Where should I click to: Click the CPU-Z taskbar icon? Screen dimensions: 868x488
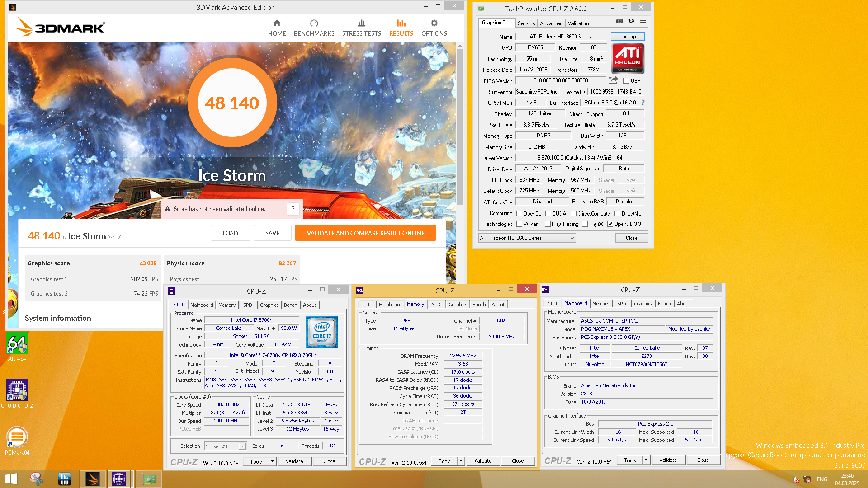pyautogui.click(x=119, y=479)
